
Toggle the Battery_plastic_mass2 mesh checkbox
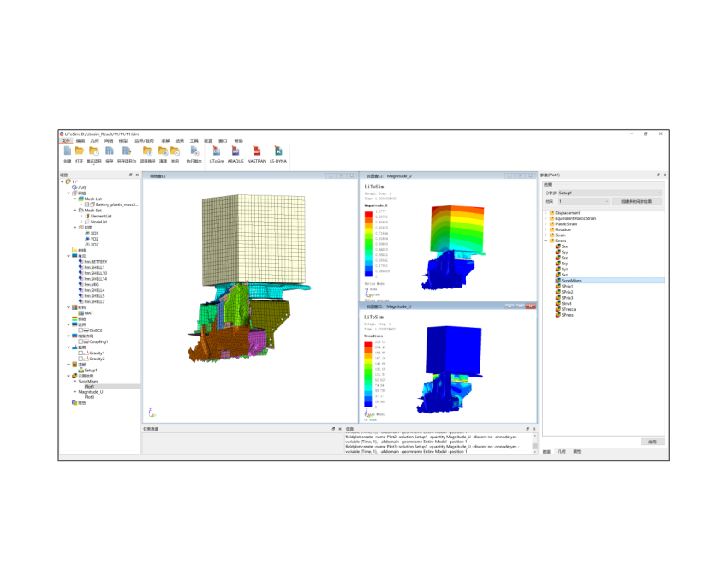point(87,205)
